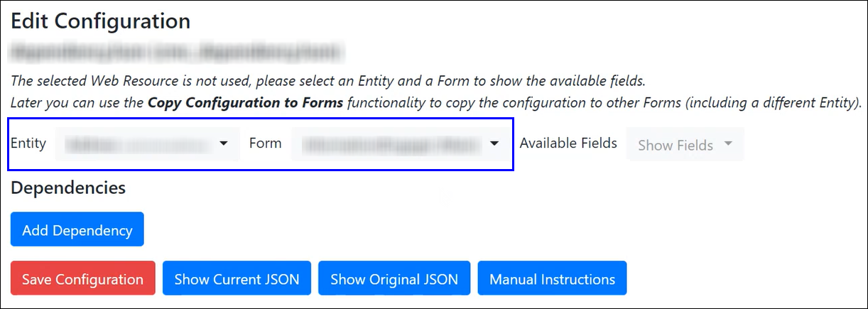Click the Show Fields caret arrow
Image resolution: width=868 pixels, height=309 pixels.
tap(728, 144)
